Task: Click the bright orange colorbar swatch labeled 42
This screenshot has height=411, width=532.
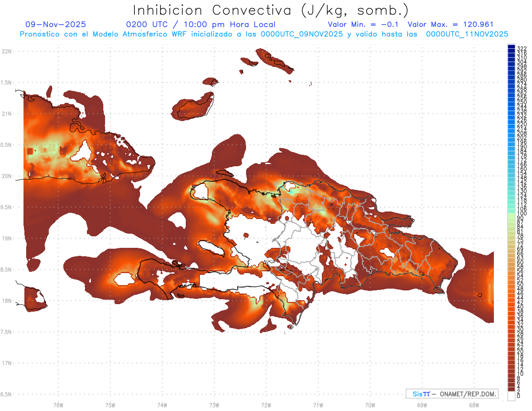Action: (511, 300)
